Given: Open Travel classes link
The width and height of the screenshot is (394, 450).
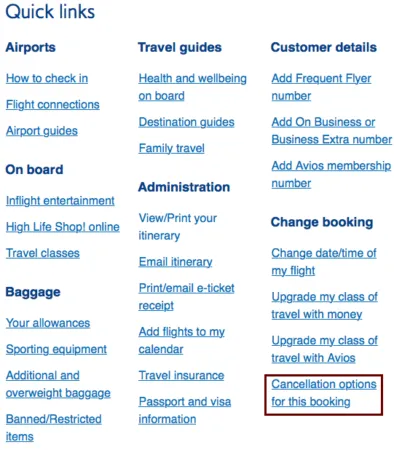Looking at the screenshot, I should 43,253.
